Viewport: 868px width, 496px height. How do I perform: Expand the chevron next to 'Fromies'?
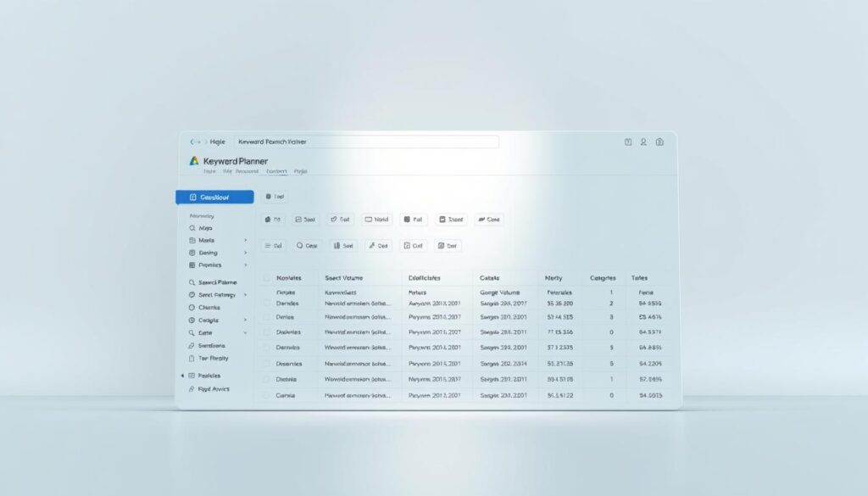[x=245, y=265]
